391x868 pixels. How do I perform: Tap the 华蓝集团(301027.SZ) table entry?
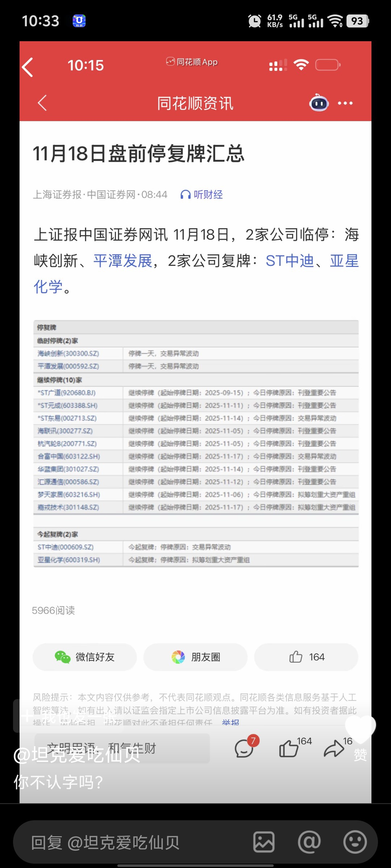point(68,469)
